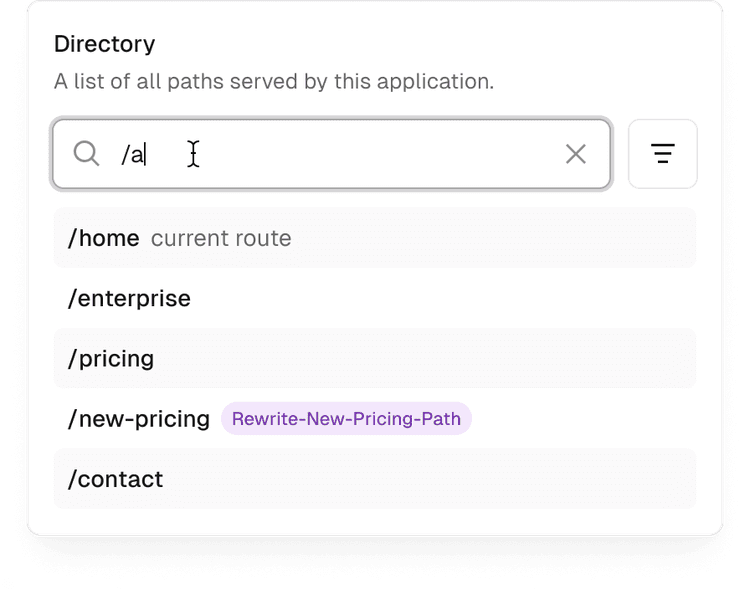Click the "A list of all paths" description
The image size is (750, 589).
pyautogui.click(x=274, y=81)
